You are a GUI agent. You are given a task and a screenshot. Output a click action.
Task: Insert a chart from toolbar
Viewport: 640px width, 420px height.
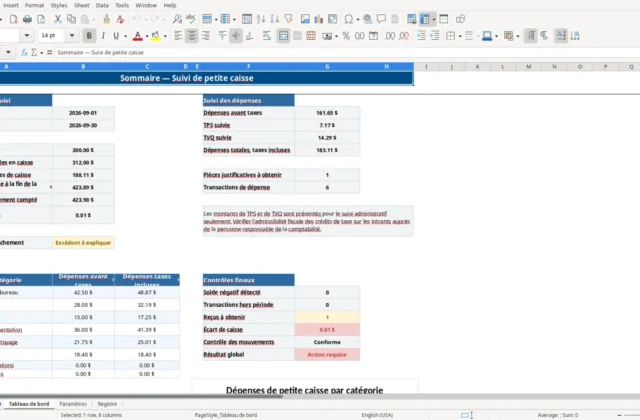[x=319, y=19]
